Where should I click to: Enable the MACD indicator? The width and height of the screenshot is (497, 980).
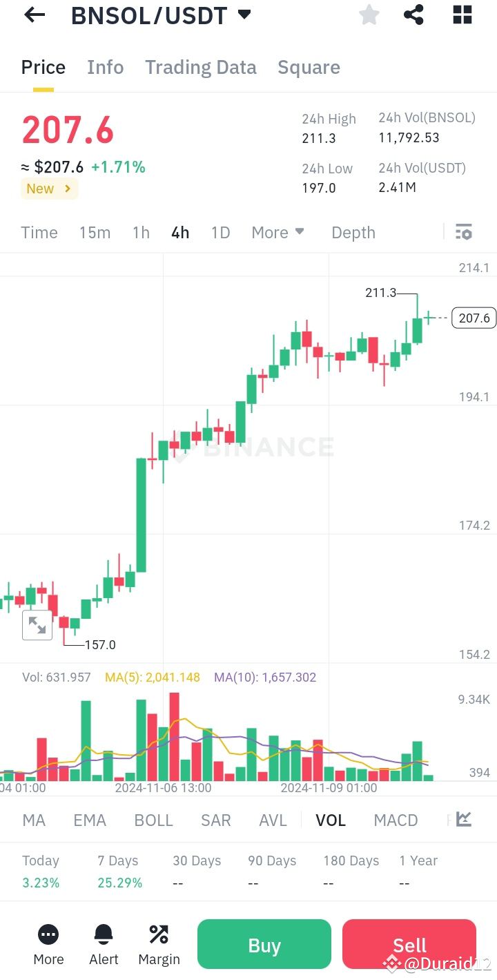[x=396, y=820]
